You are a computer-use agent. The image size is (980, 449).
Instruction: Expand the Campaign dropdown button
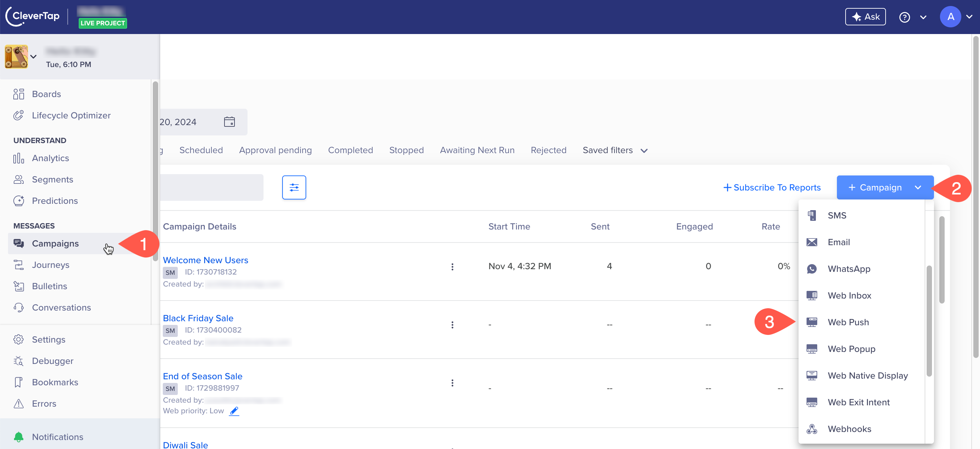[918, 187]
